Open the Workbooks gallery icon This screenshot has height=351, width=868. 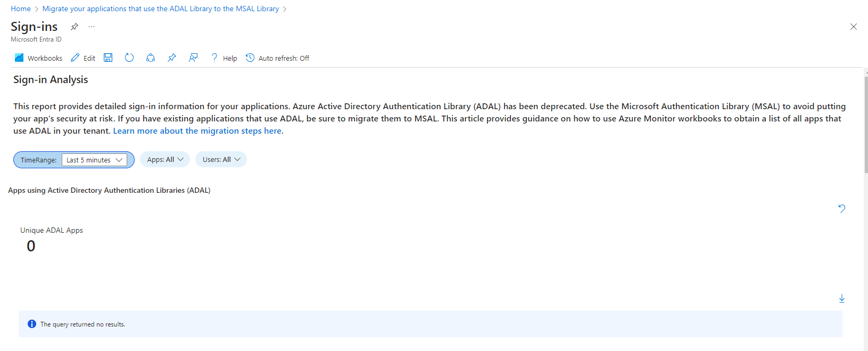(x=19, y=58)
